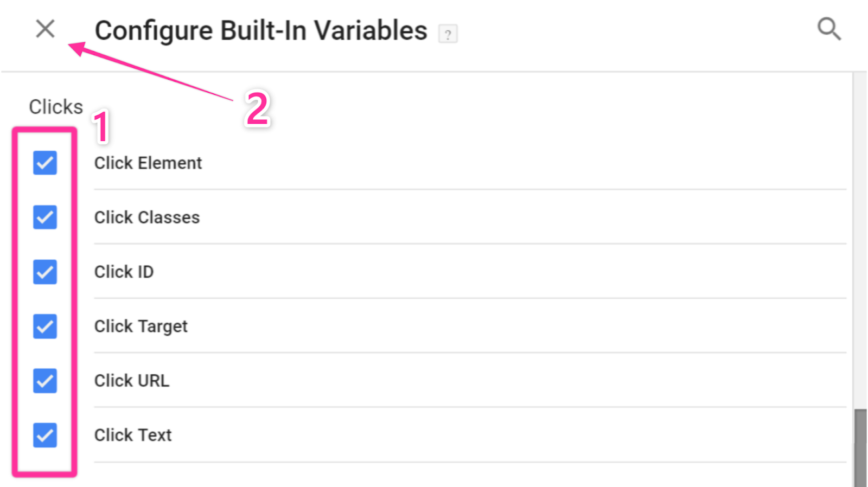Close the Configure Built-In Variables panel
The image size is (868, 487).
(x=45, y=29)
